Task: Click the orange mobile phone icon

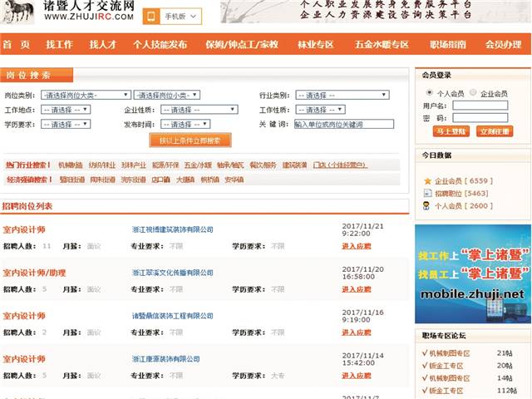Action: (x=151, y=17)
